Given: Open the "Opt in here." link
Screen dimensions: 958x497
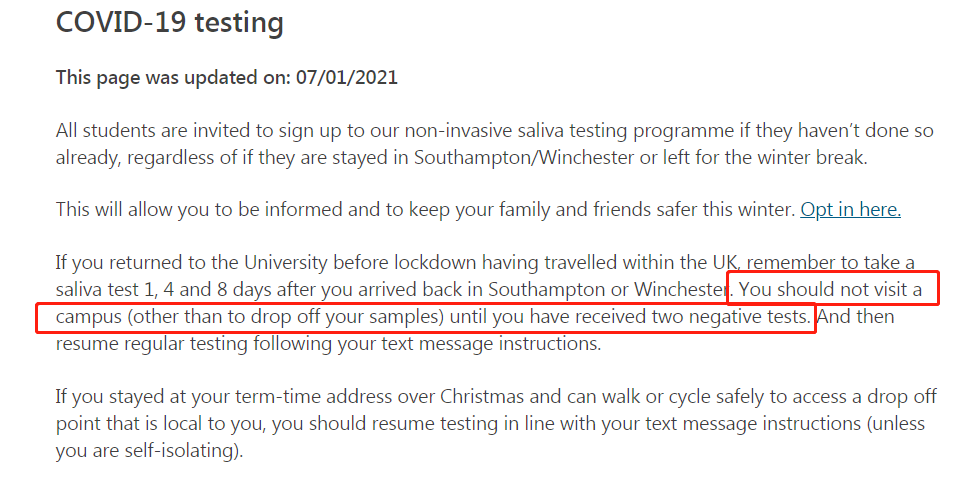Looking at the screenshot, I should click(850, 209).
